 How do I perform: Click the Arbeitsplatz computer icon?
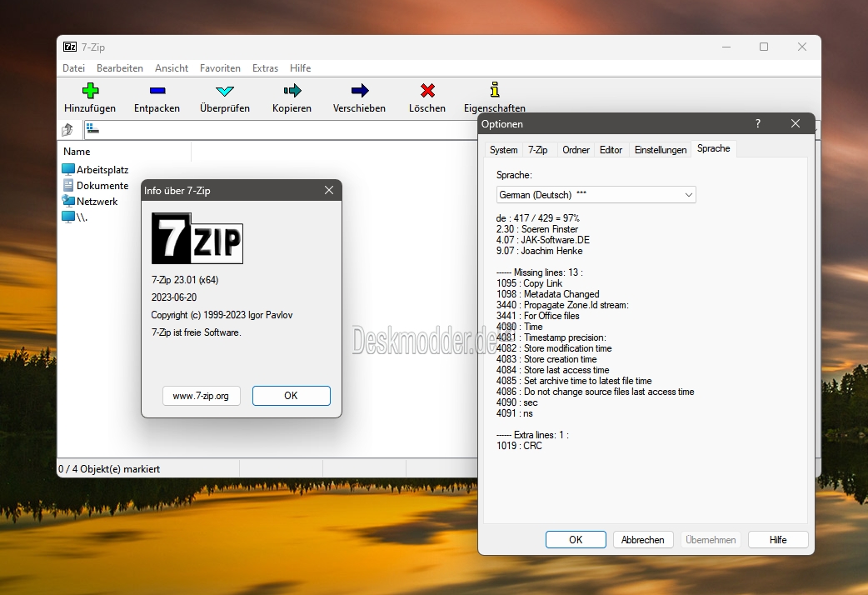(68, 169)
